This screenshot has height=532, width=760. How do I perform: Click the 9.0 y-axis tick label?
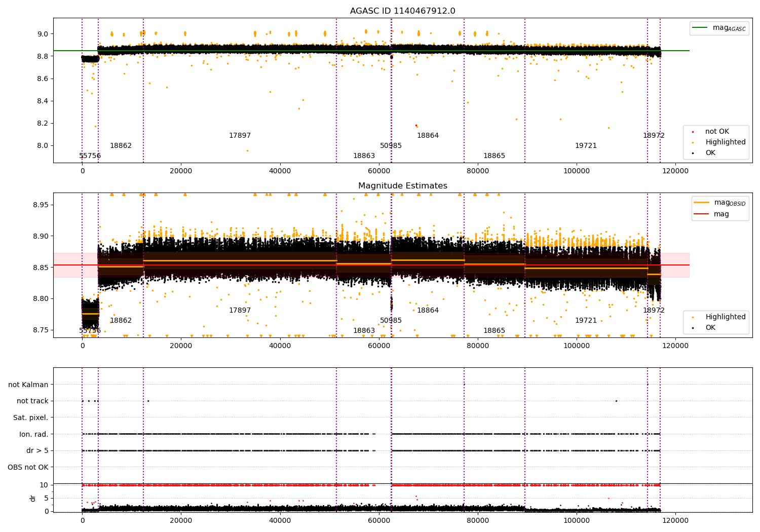[43, 34]
